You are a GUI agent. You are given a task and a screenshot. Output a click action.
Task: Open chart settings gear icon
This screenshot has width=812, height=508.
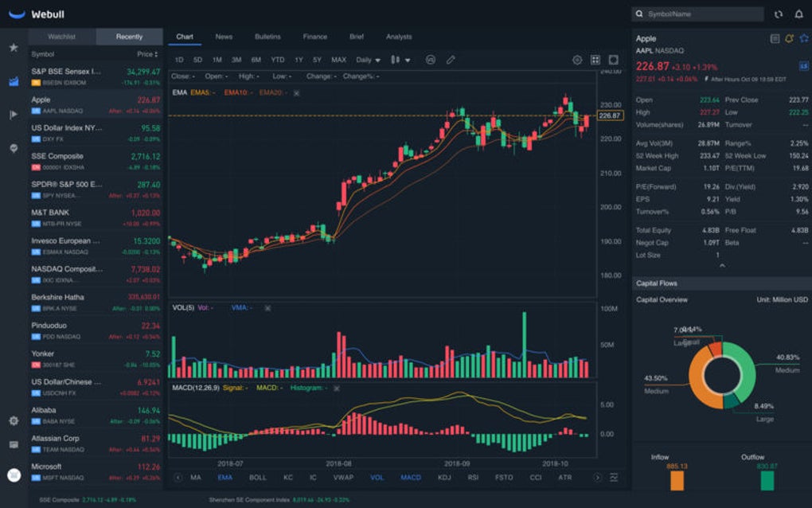pos(577,60)
